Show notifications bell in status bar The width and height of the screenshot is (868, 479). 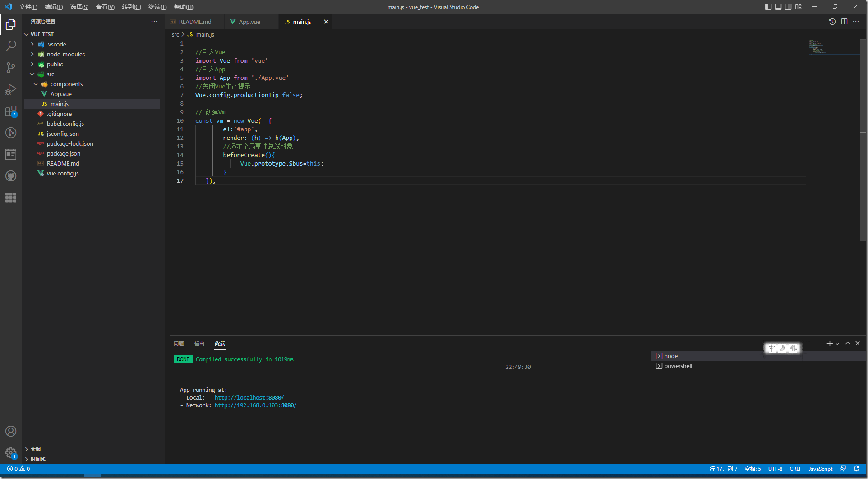tap(856, 469)
